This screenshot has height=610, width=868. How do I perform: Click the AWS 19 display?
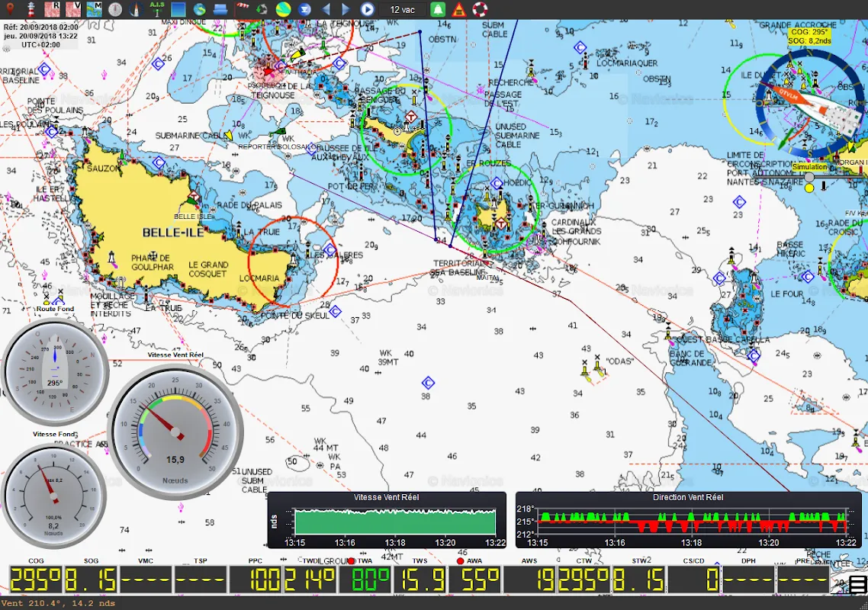[529, 579]
